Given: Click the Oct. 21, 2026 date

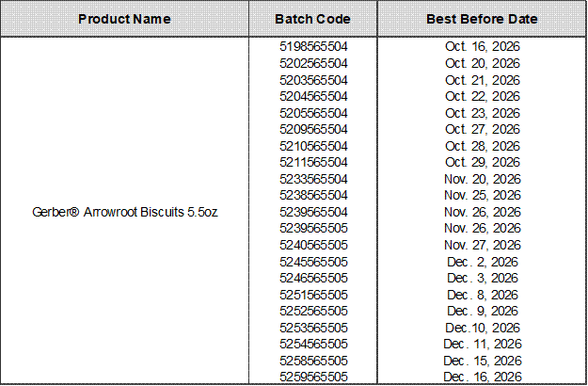Looking at the screenshot, I should tap(483, 79).
